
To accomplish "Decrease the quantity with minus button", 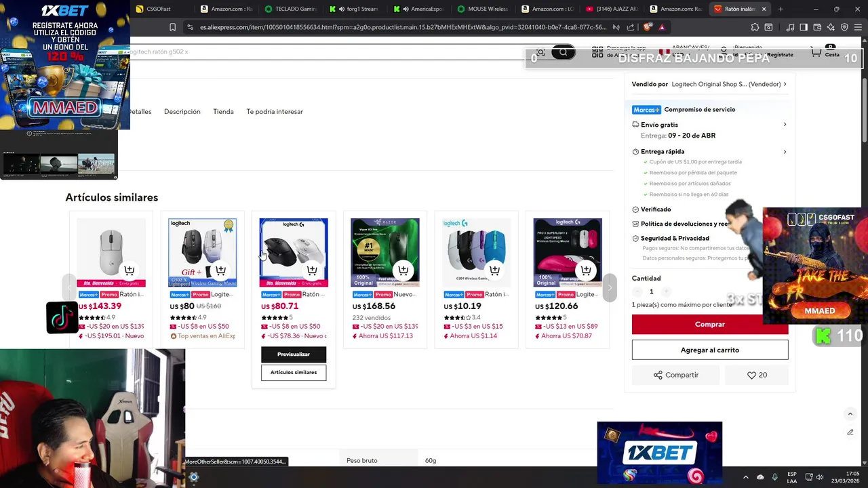I will coord(637,291).
